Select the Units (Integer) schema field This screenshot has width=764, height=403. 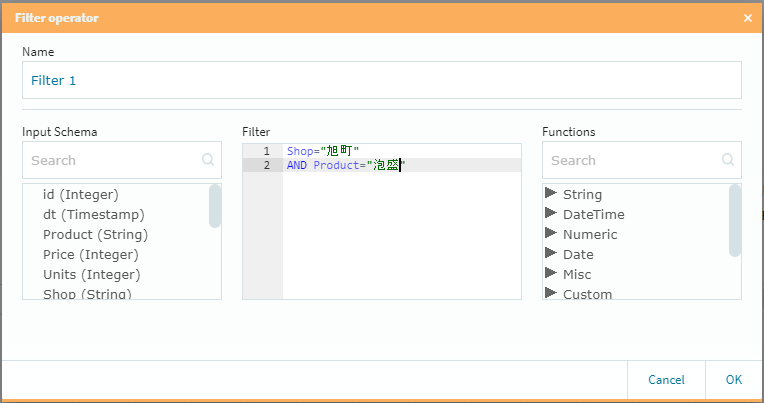92,274
